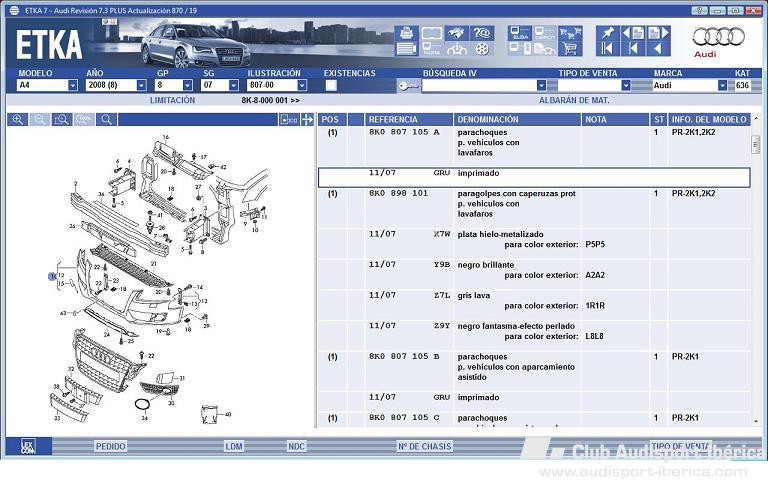Viewport: 768px width, 480px height.
Task: Open the ?@ help query icon
Action: pos(481,33)
